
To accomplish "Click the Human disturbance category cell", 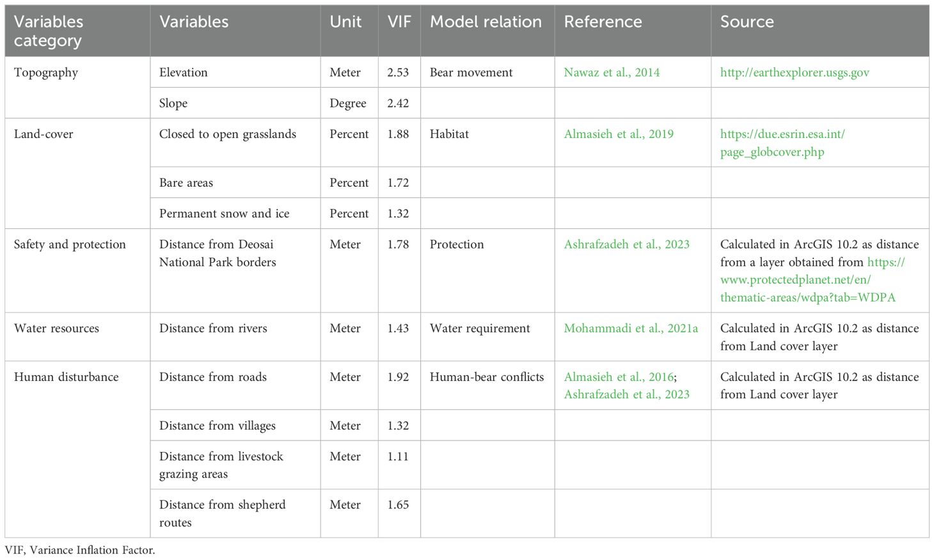I will [x=67, y=377].
